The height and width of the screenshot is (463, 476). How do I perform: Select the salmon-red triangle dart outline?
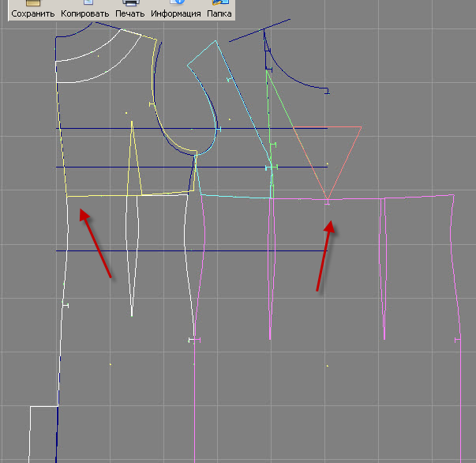(328, 162)
